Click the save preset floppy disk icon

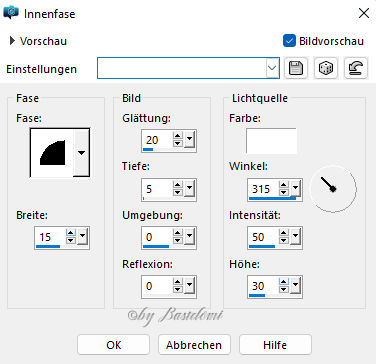coord(296,68)
